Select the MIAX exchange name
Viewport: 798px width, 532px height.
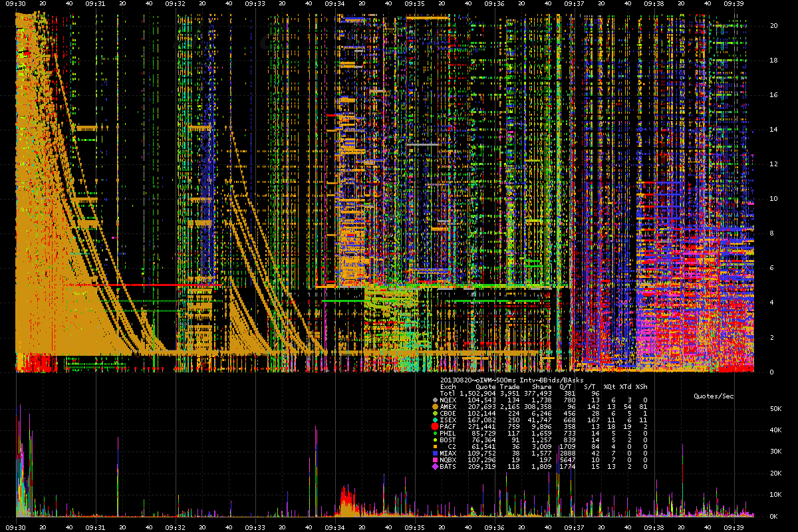coord(448,453)
